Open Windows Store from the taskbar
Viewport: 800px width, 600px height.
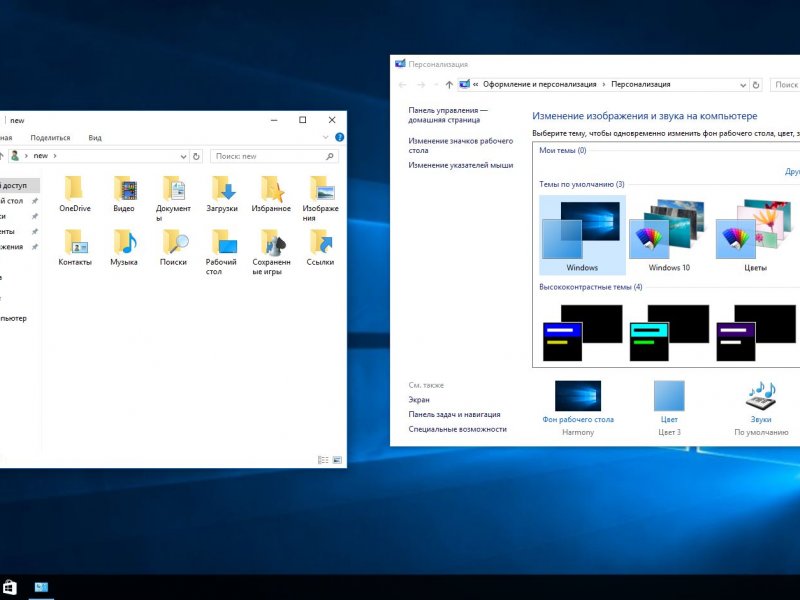click(x=10, y=587)
